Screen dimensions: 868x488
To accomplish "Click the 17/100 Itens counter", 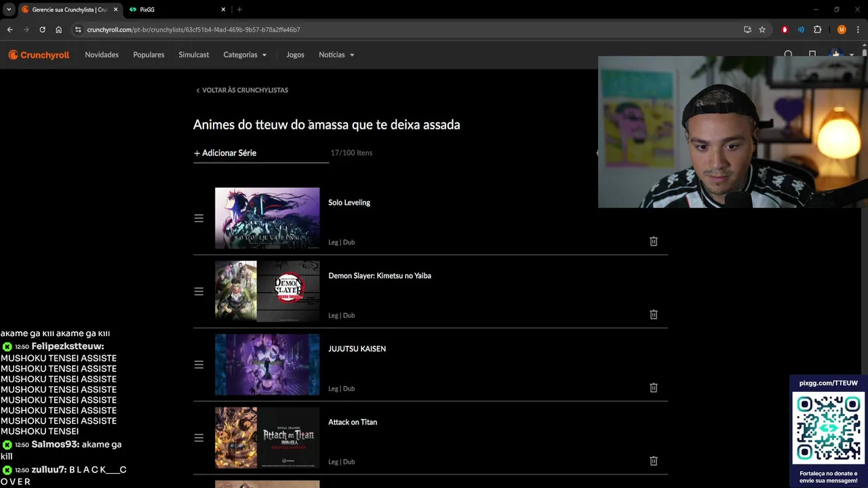I will pyautogui.click(x=351, y=153).
